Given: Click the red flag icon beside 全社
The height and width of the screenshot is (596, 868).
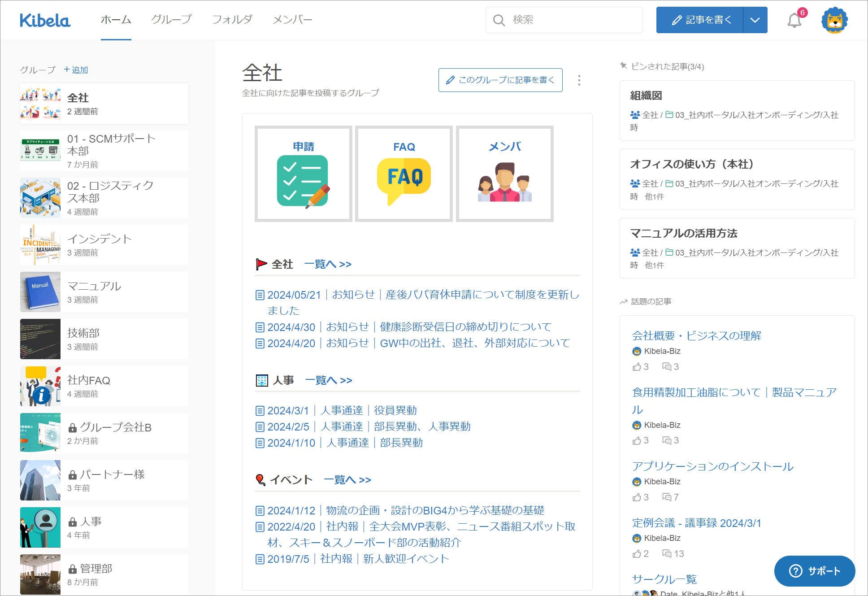Looking at the screenshot, I should (261, 264).
